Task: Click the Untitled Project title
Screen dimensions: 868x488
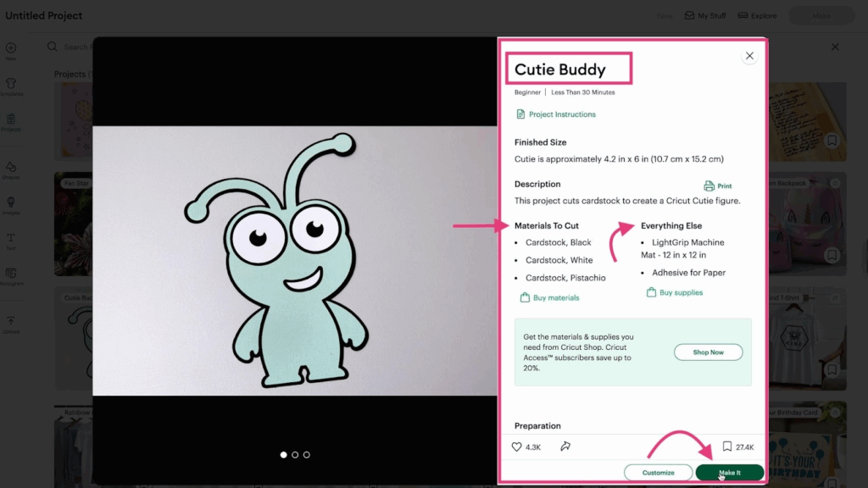Action: [x=44, y=15]
